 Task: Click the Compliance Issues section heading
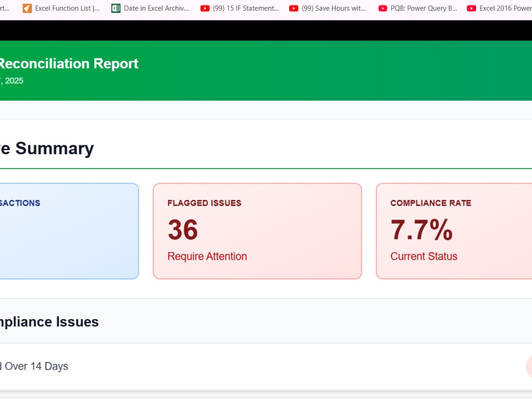(49, 322)
